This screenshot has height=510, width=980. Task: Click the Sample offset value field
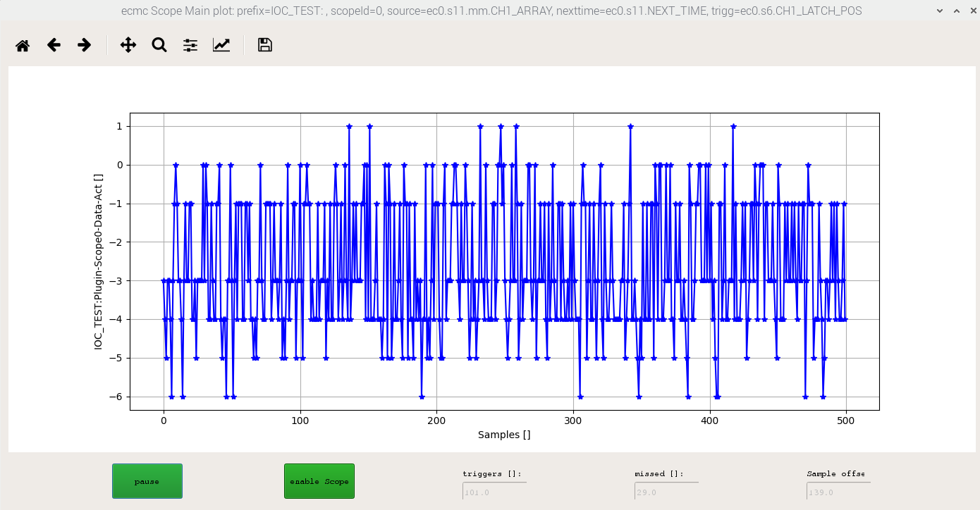[838, 492]
